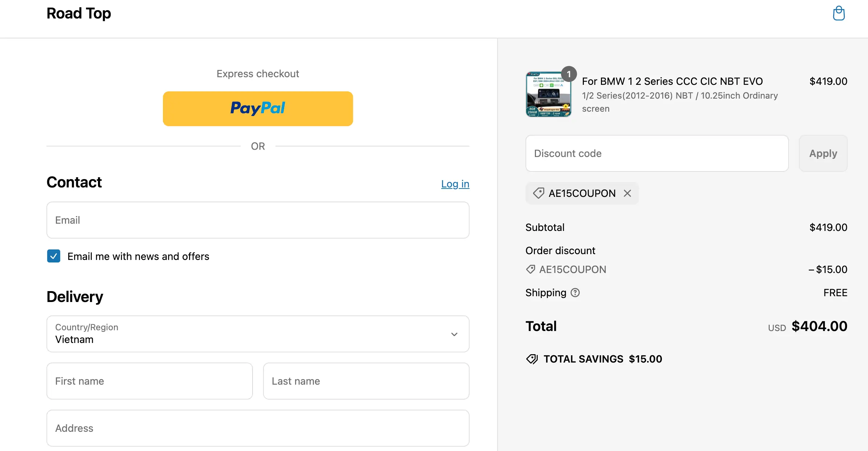Image resolution: width=868 pixels, height=451 pixels.
Task: Focus the Last name field
Action: coord(366,381)
